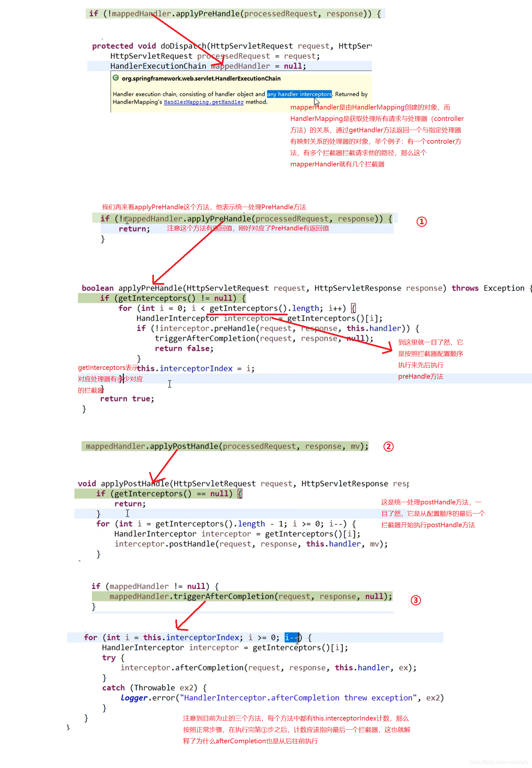Click 'interceptor.postHandle(request, response, this.handler, mv);' line
532x768 pixels.
tap(251, 544)
